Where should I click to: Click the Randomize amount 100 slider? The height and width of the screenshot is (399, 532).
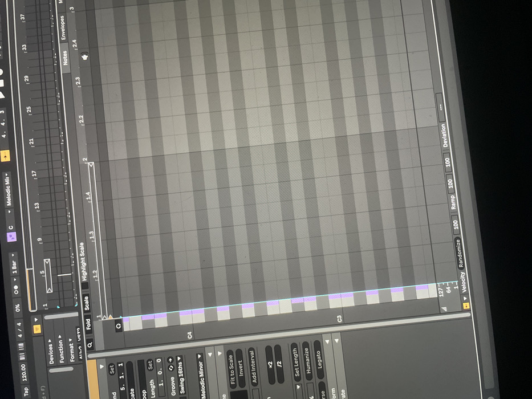456,224
